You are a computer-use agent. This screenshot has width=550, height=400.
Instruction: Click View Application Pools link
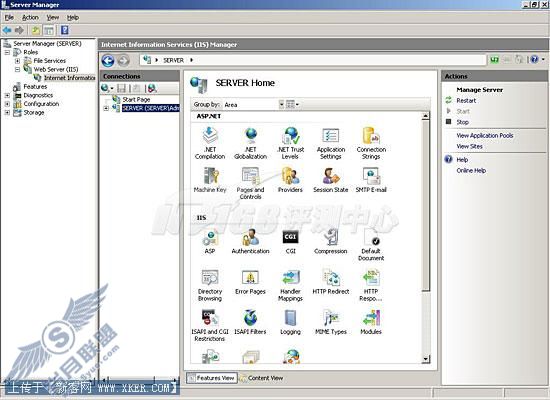click(484, 135)
